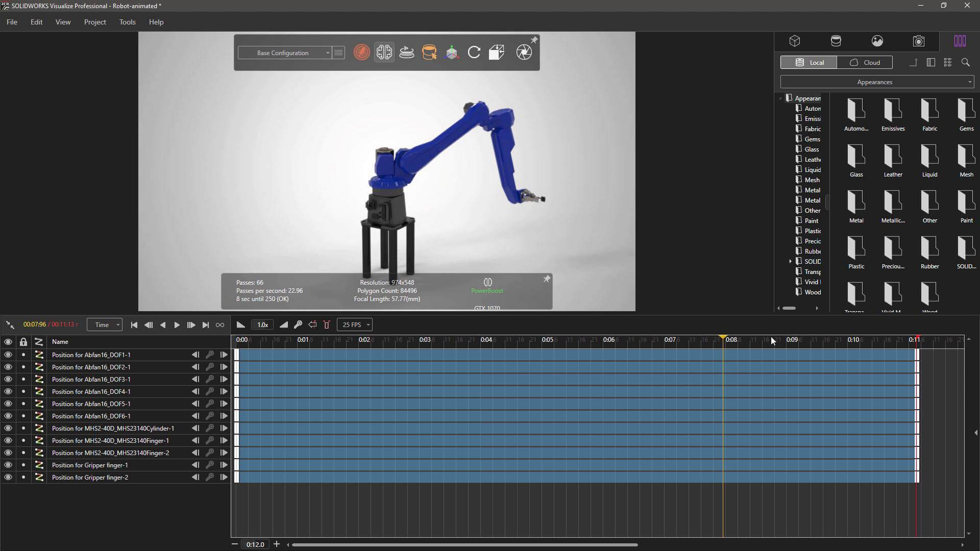Hide the Position for Abfan16_DOF1-1 track

tap(8, 355)
